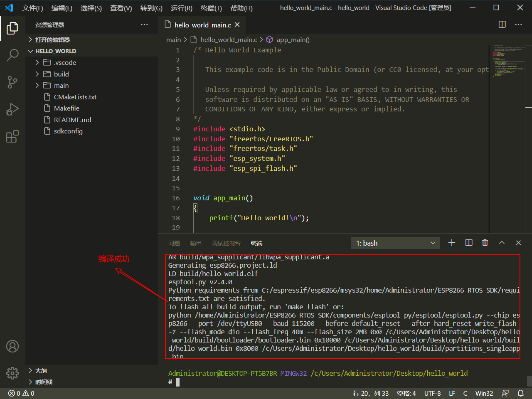This screenshot has height=399, width=532.
Task: Maximize the panel with up chevron
Action: tap(502, 243)
